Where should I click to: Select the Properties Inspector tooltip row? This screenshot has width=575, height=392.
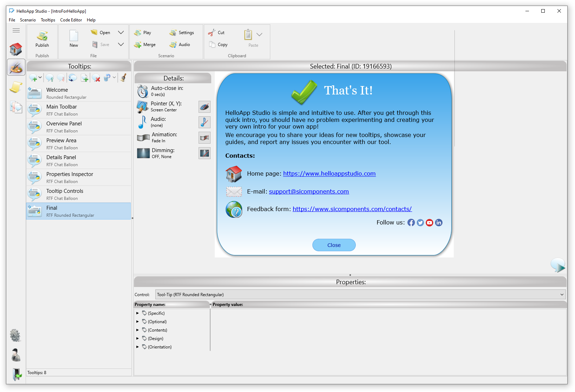[79, 177]
